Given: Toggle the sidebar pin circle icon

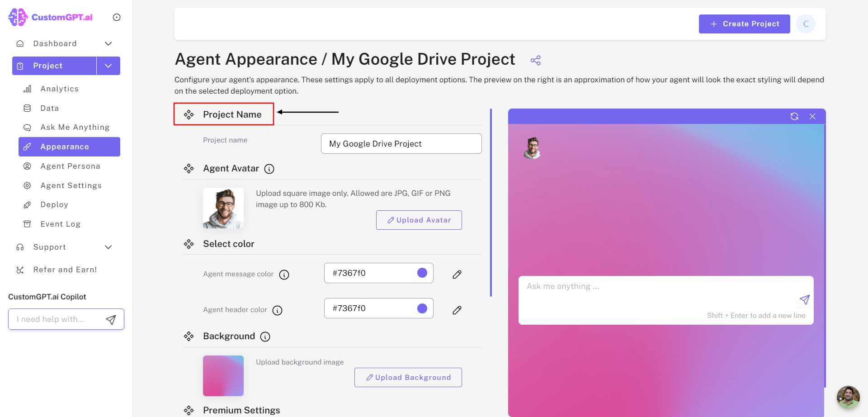Looking at the screenshot, I should coord(117,17).
